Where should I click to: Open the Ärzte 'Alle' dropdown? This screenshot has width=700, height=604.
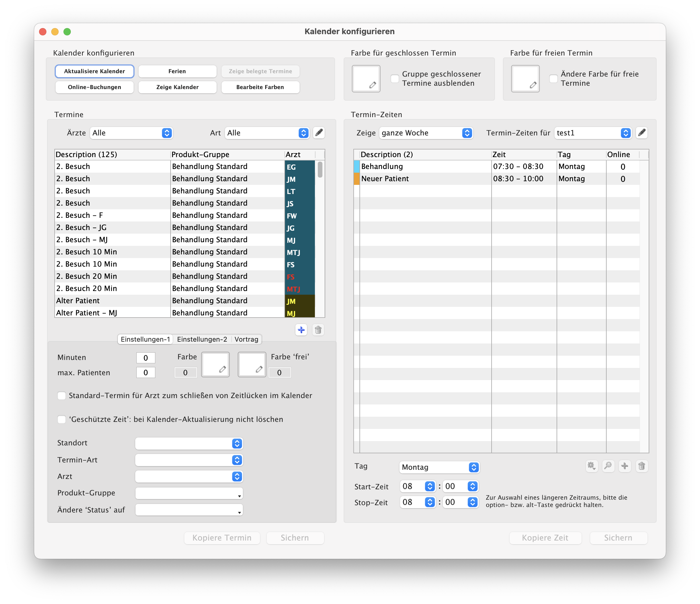point(132,133)
